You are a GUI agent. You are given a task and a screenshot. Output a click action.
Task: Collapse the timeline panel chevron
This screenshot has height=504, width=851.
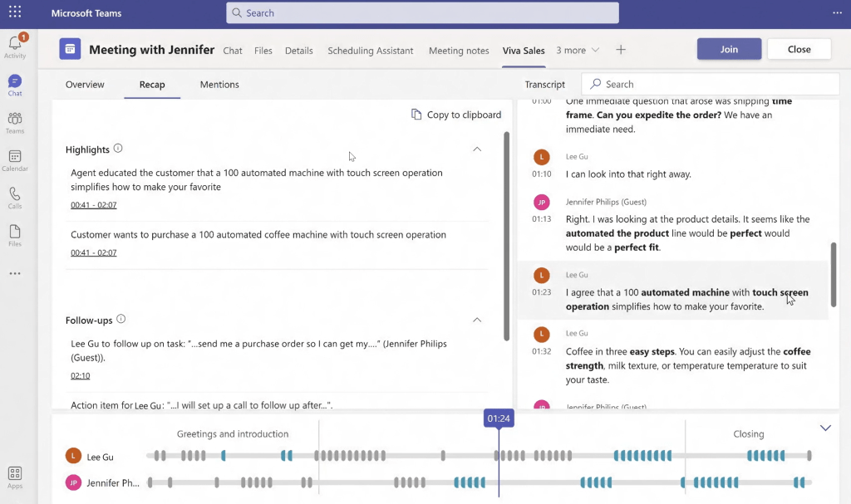pyautogui.click(x=825, y=428)
